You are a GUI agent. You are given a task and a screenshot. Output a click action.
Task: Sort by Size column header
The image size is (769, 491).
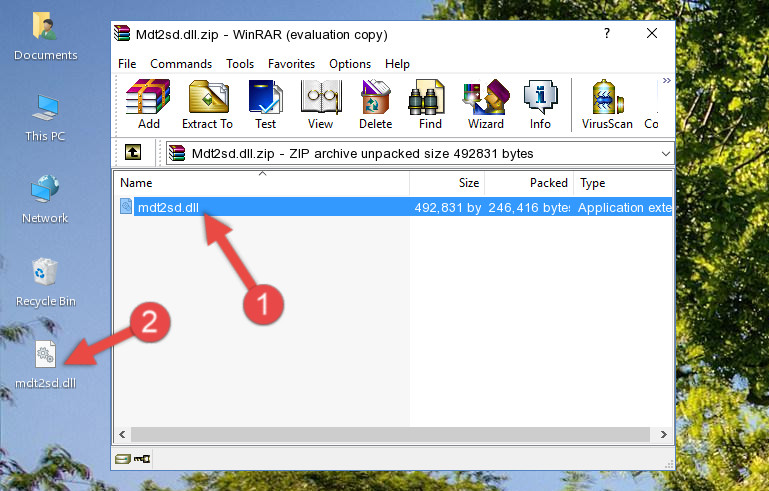point(447,183)
